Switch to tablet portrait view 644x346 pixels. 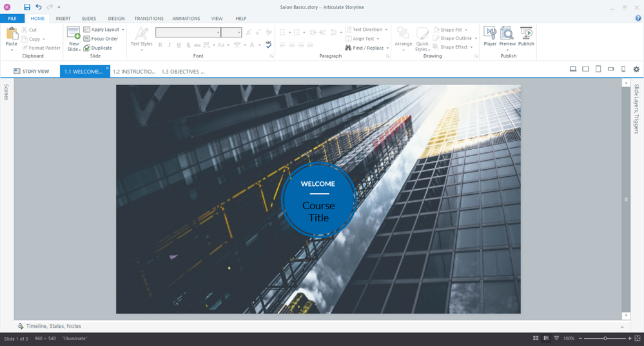598,69
